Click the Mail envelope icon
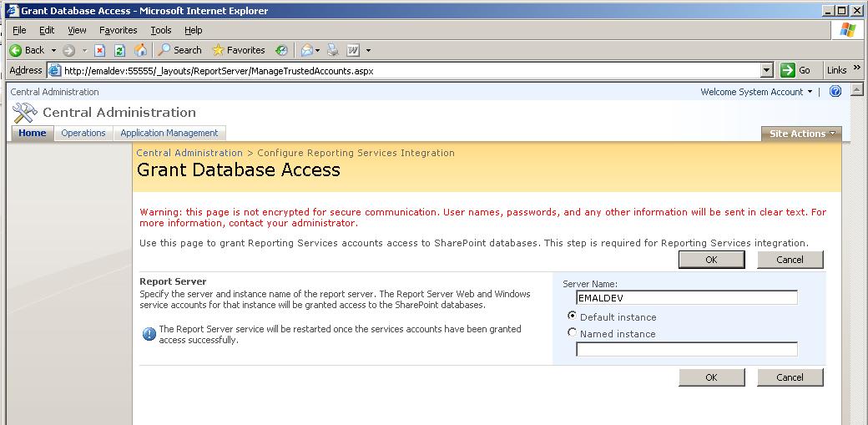 tap(306, 50)
